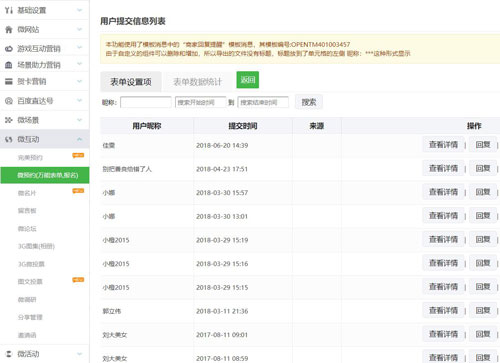Image resolution: width=500 pixels, height=363 pixels.
Task: Reply to 刘大美女 submission at 09:01
Action: coord(483,334)
